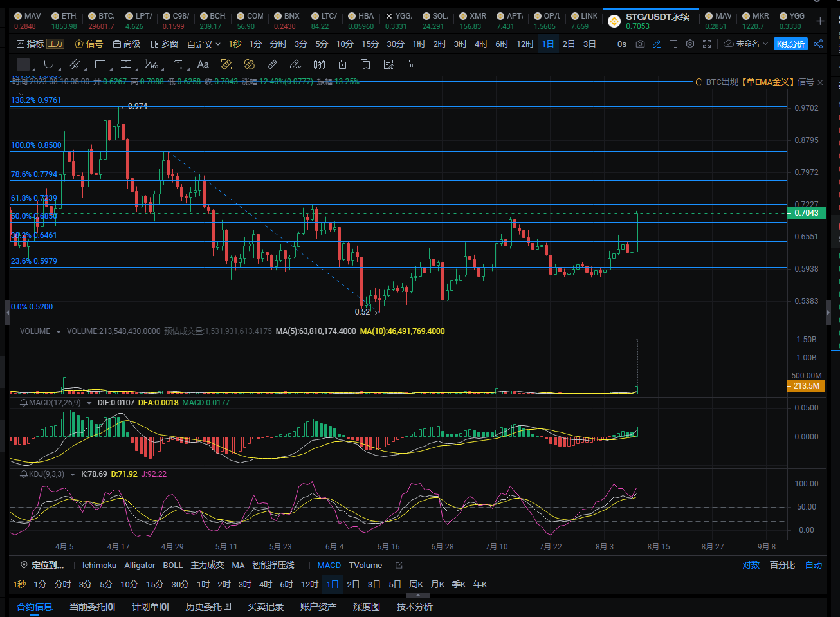Click the 定位到 locate button

coord(42,566)
